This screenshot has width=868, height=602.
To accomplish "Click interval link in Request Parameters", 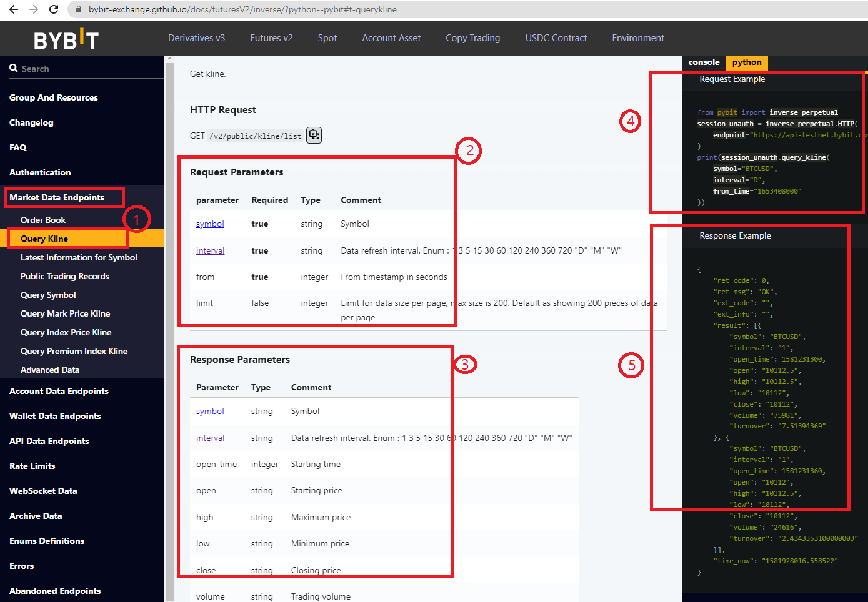I will [210, 250].
